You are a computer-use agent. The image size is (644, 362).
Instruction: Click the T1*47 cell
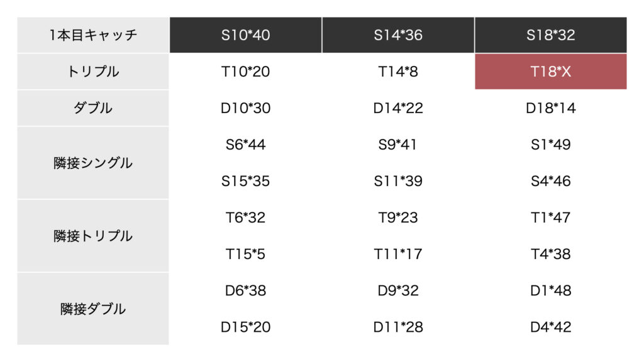[551, 217]
